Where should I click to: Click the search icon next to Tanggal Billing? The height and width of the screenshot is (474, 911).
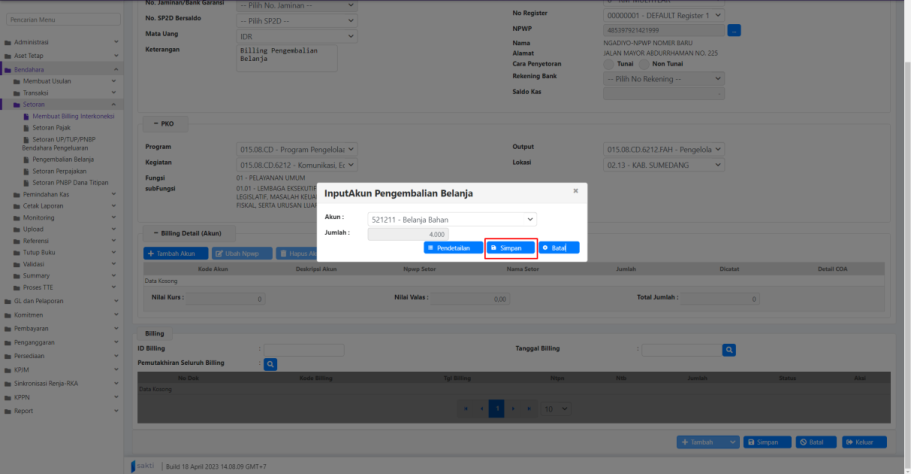tap(729, 350)
